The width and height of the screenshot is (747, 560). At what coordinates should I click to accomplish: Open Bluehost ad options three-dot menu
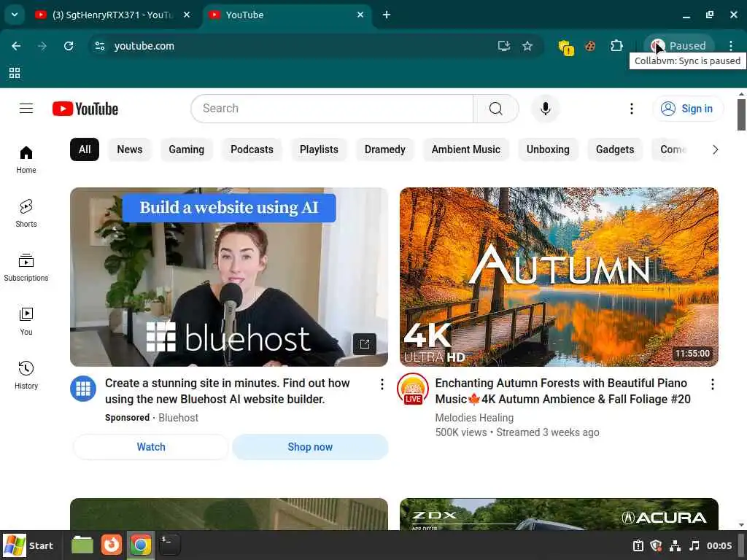pos(382,384)
